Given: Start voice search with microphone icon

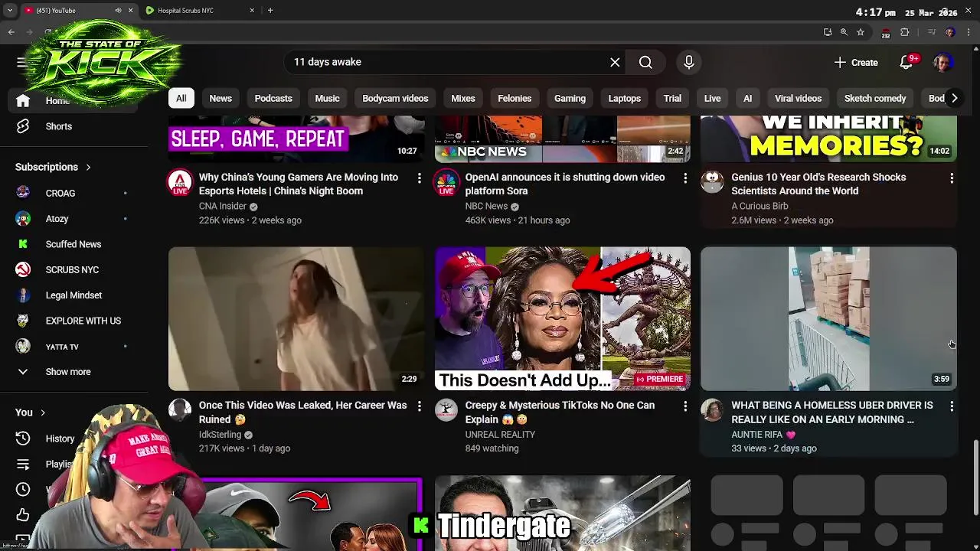Looking at the screenshot, I should [689, 62].
